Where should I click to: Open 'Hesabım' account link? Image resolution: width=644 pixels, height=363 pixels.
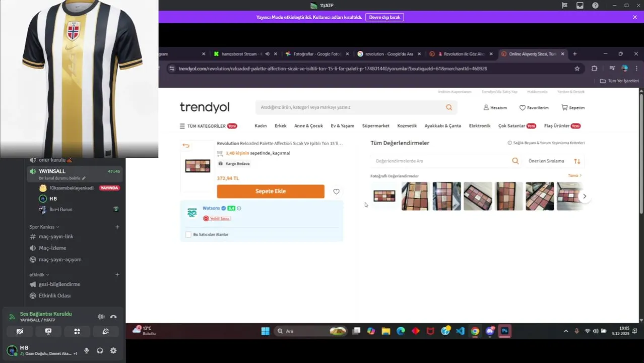coord(495,108)
